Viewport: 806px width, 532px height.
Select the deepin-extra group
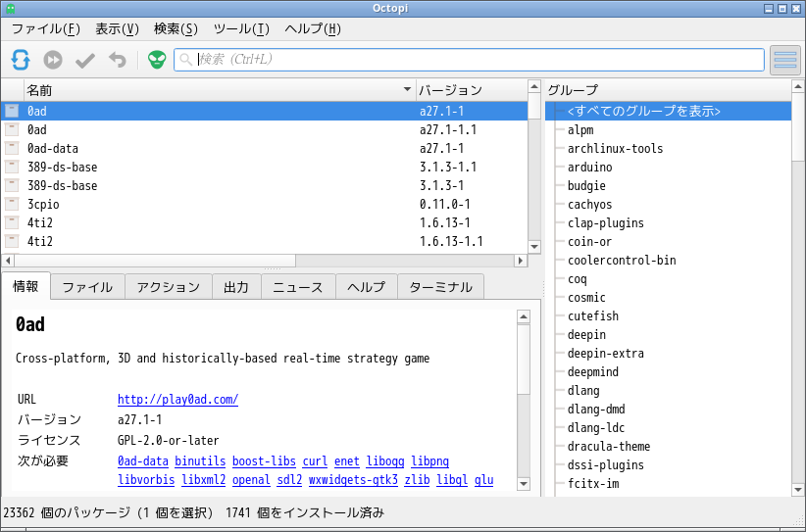coord(606,354)
